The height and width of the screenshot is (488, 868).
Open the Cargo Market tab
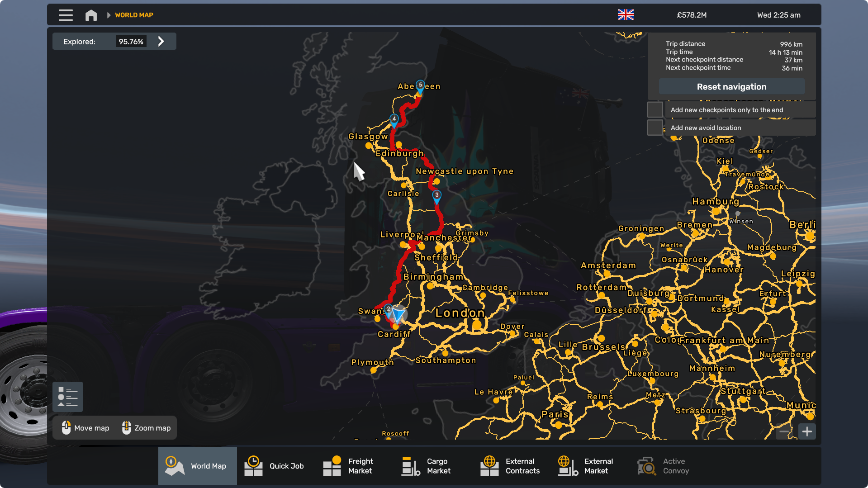tap(427, 466)
